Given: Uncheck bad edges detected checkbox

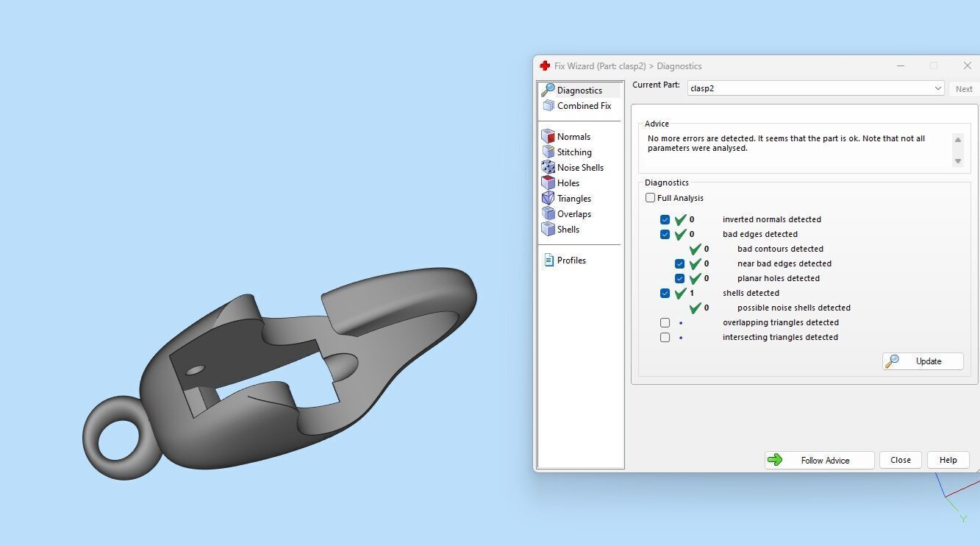Looking at the screenshot, I should [x=665, y=234].
